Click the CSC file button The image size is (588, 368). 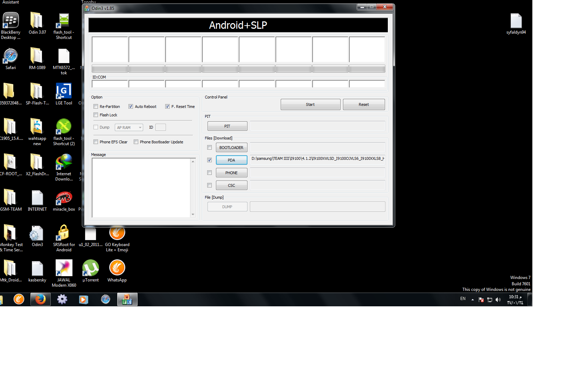pos(231,185)
